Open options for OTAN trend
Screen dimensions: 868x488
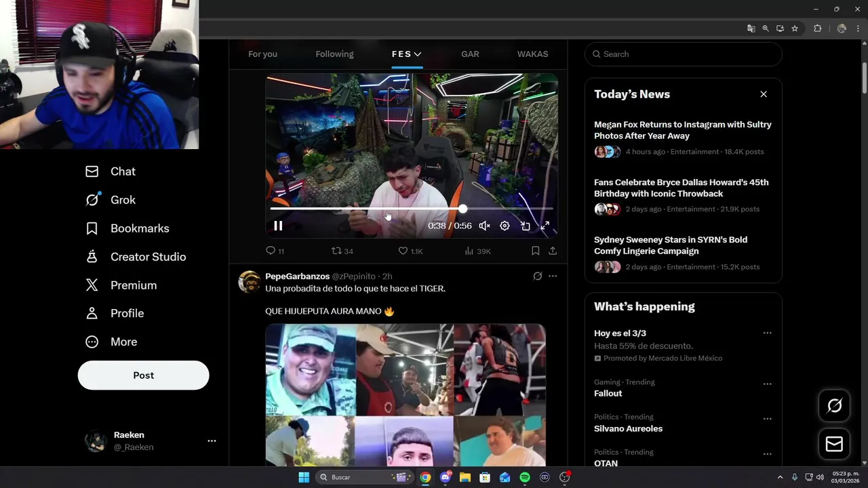point(767,454)
